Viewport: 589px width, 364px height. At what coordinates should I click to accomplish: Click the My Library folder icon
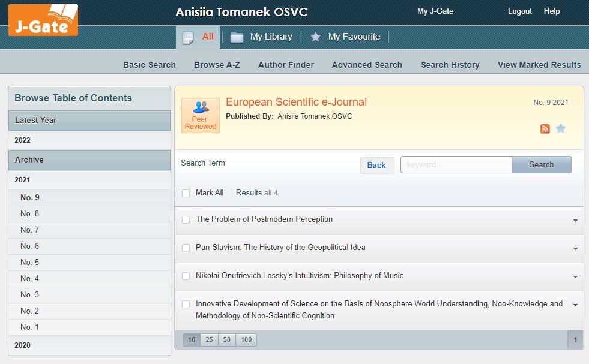(x=237, y=37)
